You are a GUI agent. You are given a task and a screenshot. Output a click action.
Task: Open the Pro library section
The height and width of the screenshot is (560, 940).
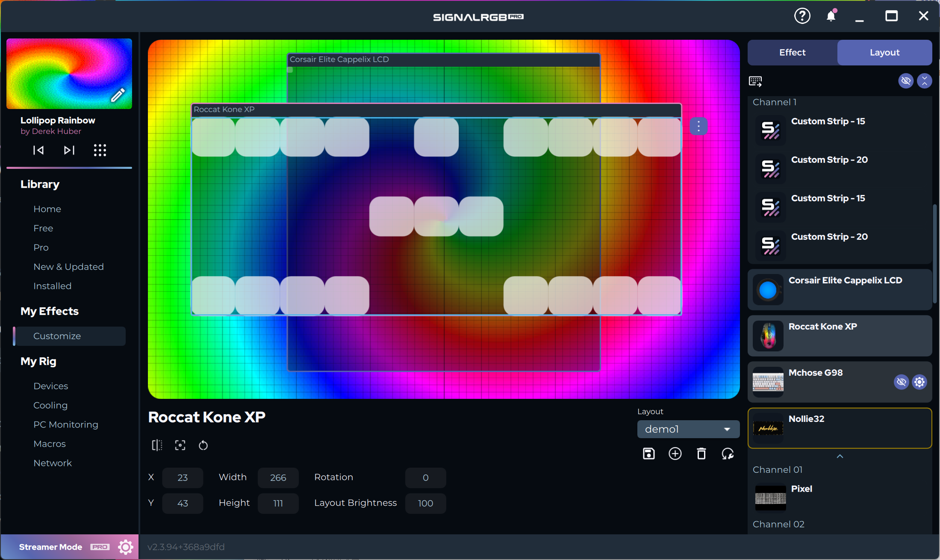coord(41,248)
